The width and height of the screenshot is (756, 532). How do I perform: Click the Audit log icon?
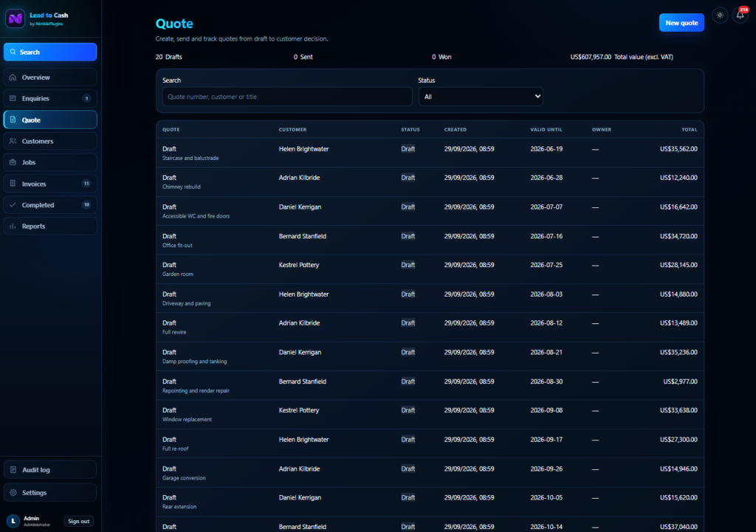(x=13, y=470)
